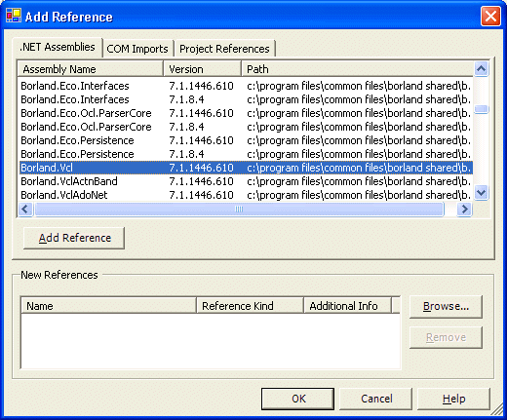The height and width of the screenshot is (420, 507).
Task: Select Borland.Eco.Persistence version 7.1.8.4 row
Action: 246,154
